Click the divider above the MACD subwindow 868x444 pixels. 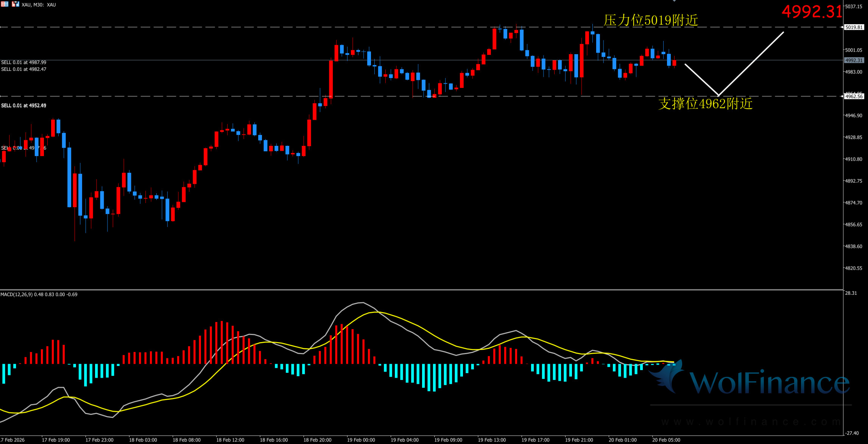tap(416, 290)
